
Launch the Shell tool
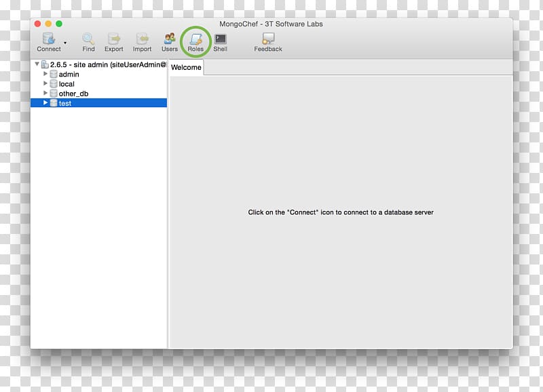220,42
